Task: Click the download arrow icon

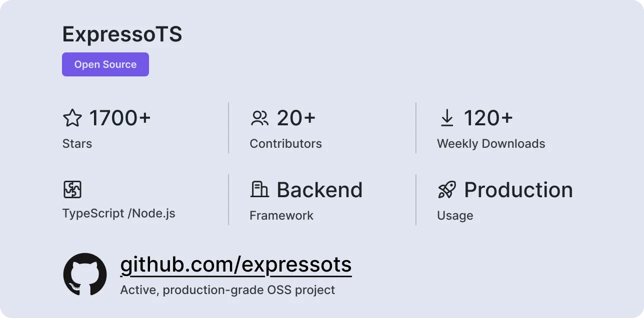Action: click(446, 118)
